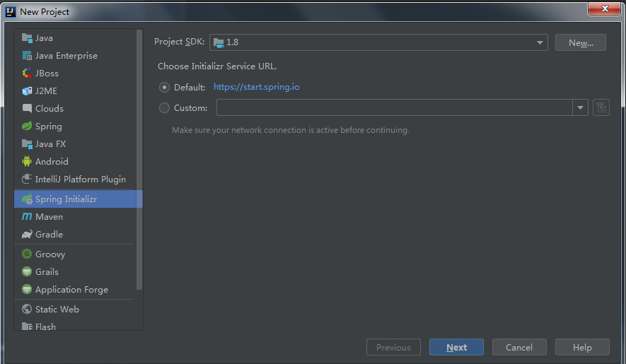626x364 pixels.
Task: Expand the Custom URL dropdown arrow
Action: tap(580, 107)
